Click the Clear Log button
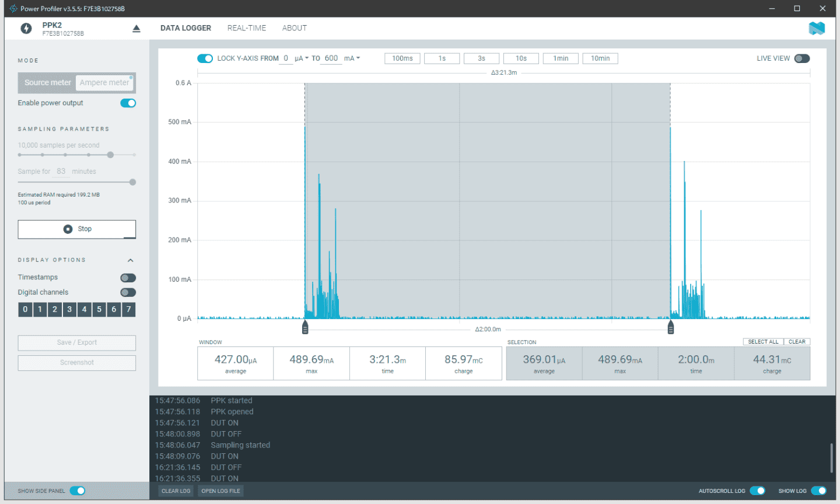The height and width of the screenshot is (504, 840). pyautogui.click(x=176, y=491)
